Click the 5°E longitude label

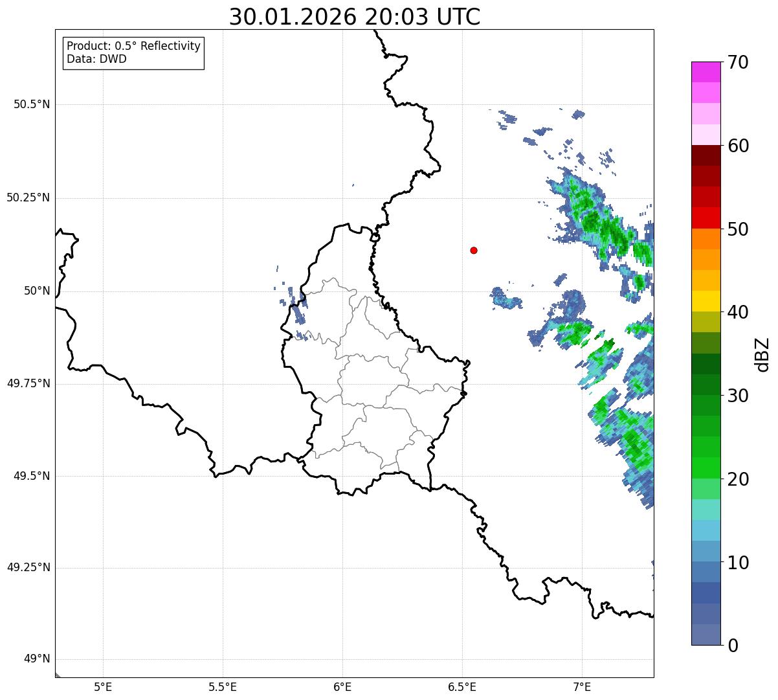(x=103, y=686)
